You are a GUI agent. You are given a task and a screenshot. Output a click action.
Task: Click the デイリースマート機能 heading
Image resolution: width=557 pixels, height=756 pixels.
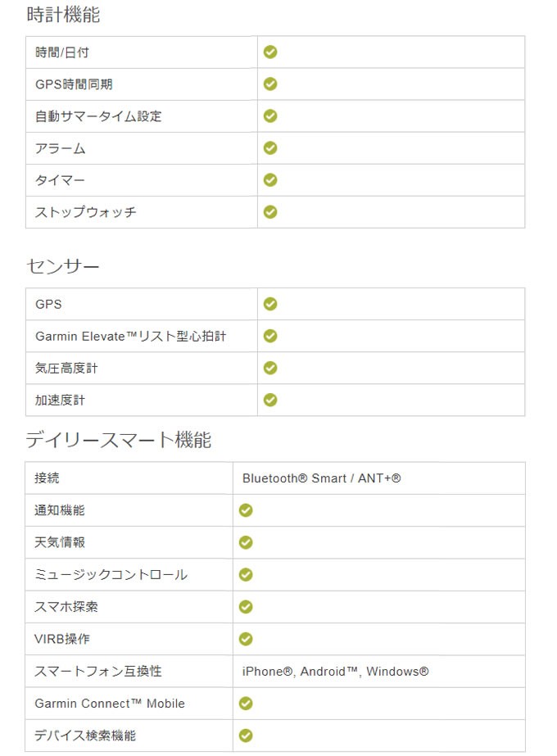click(x=119, y=440)
